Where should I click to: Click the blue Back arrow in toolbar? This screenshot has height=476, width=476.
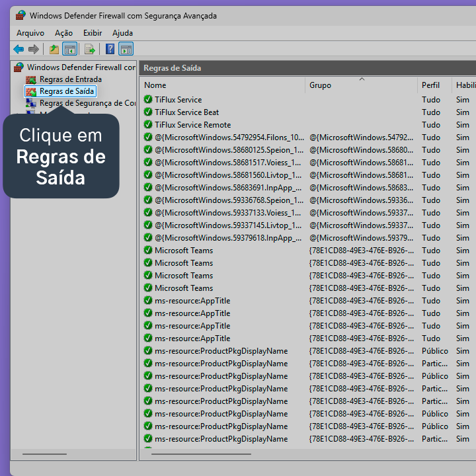(x=19, y=49)
